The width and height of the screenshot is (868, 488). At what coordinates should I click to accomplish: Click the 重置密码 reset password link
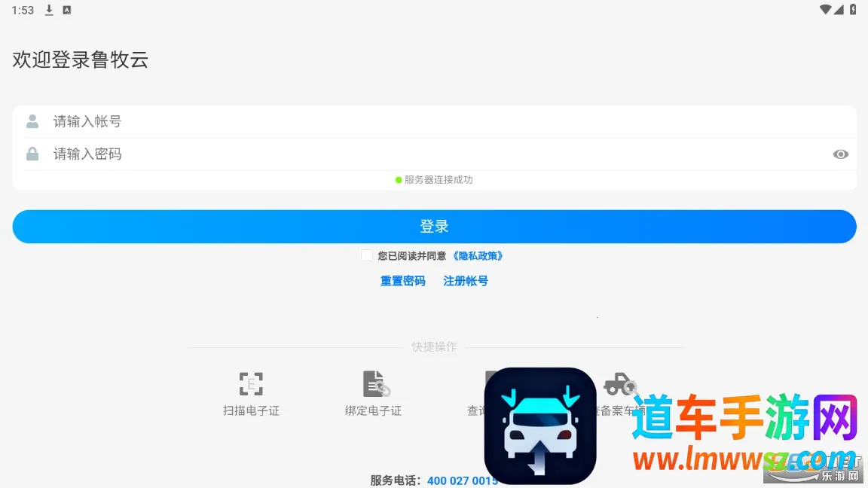[x=402, y=281]
